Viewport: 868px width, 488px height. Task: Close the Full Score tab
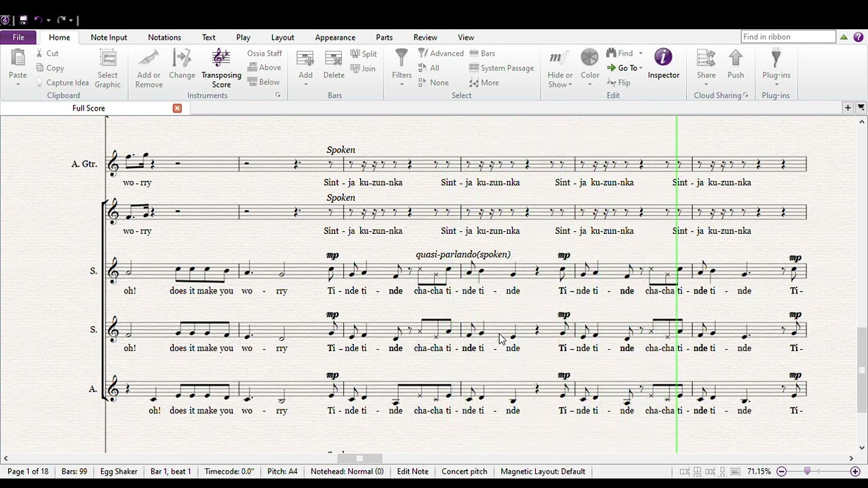point(177,108)
